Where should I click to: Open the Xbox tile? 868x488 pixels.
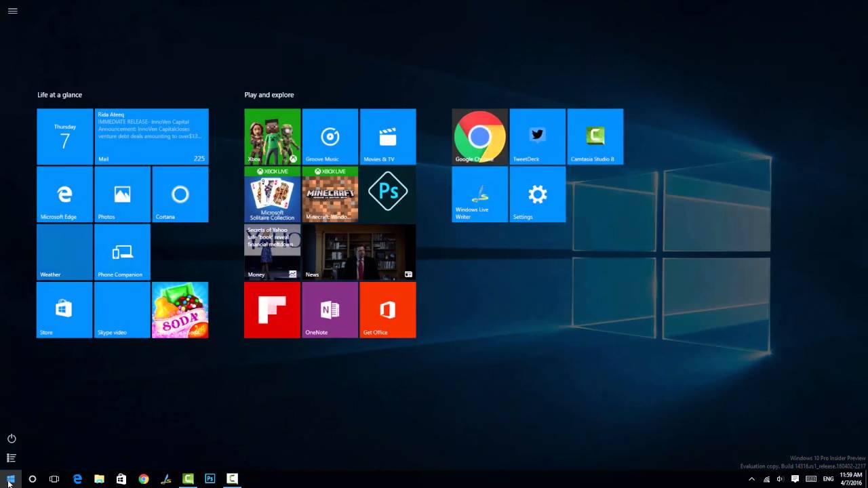pyautogui.click(x=273, y=137)
